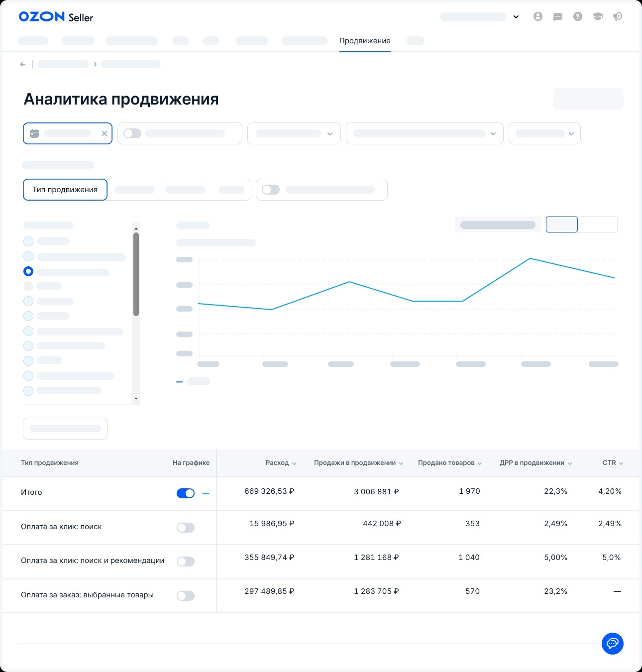Image resolution: width=642 pixels, height=672 pixels.
Task: Open the chat support bubble button
Action: 613,644
